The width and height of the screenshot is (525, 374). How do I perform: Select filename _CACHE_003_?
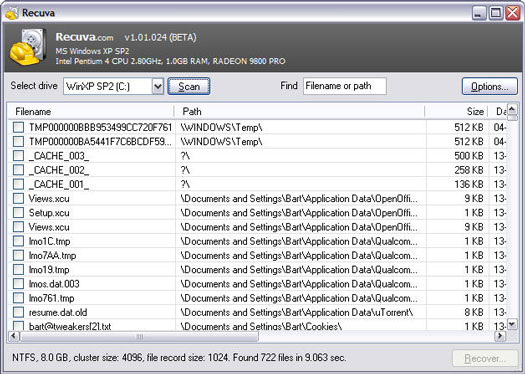click(59, 156)
